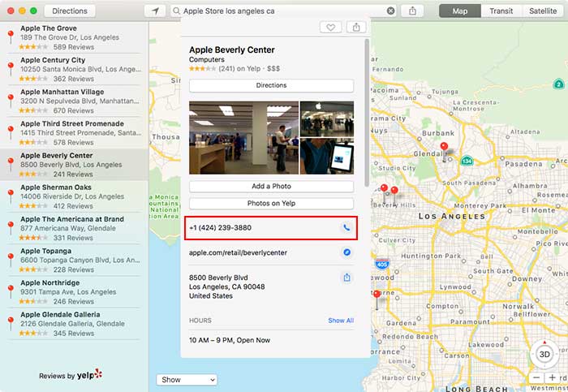The image size is (568, 392).
Task: Select Apple Northridge result
Action: (74, 292)
